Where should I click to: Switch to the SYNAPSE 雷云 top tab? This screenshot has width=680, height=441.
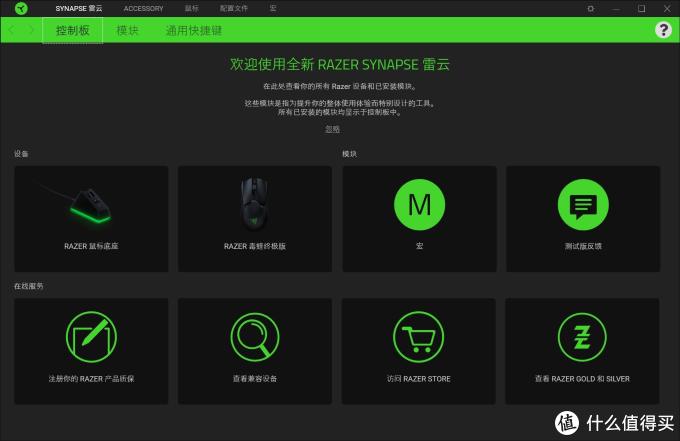point(78,8)
